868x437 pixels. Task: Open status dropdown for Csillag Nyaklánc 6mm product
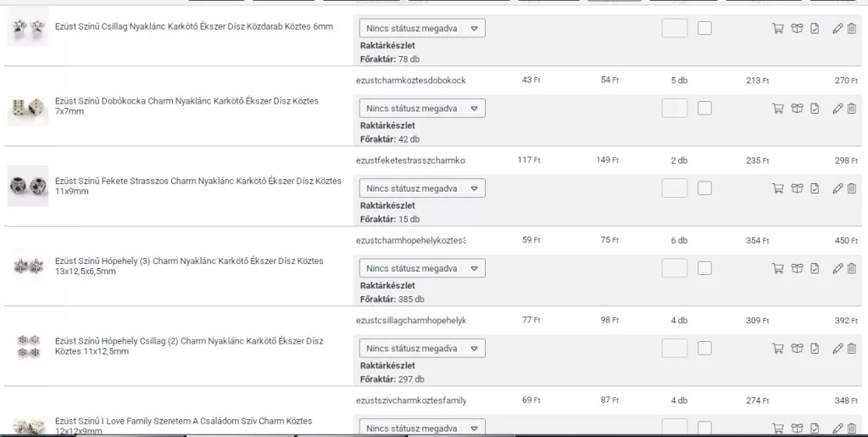[x=422, y=28]
